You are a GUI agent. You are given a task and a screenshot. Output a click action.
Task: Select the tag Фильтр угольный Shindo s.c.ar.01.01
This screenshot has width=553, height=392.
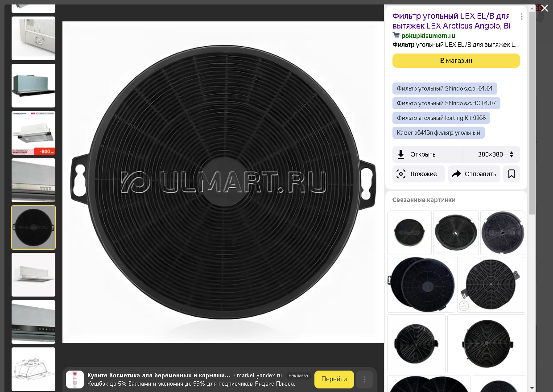coord(445,88)
